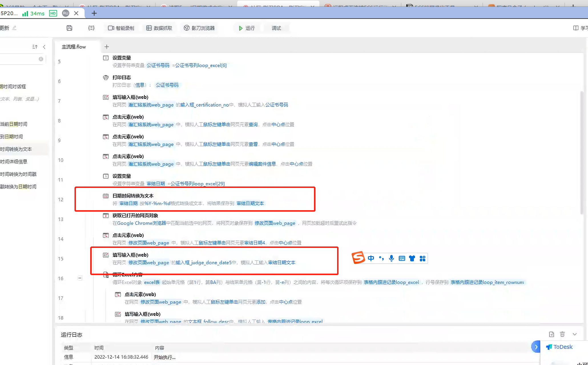Image resolution: width=588 pixels, height=365 pixels.
Task: Launch the 影刀浏览器 browser
Action: (x=199, y=28)
